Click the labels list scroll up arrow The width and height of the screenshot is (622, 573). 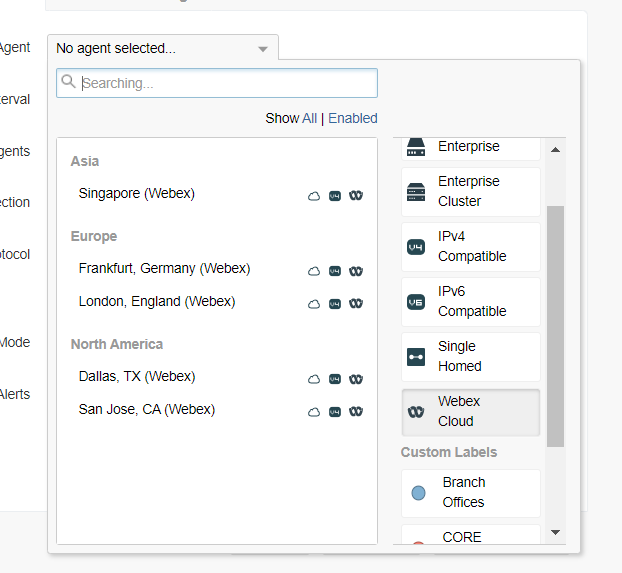click(555, 150)
